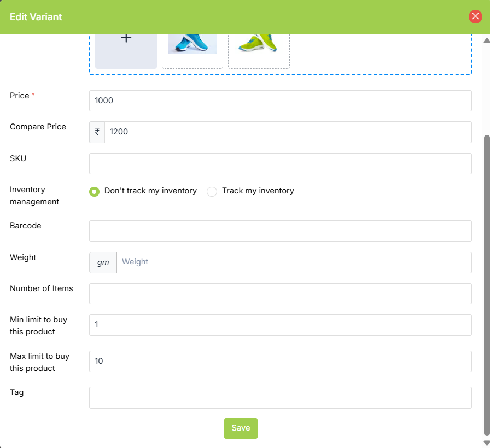
Task: Click the scrollbar down arrow
Action: click(x=486, y=443)
